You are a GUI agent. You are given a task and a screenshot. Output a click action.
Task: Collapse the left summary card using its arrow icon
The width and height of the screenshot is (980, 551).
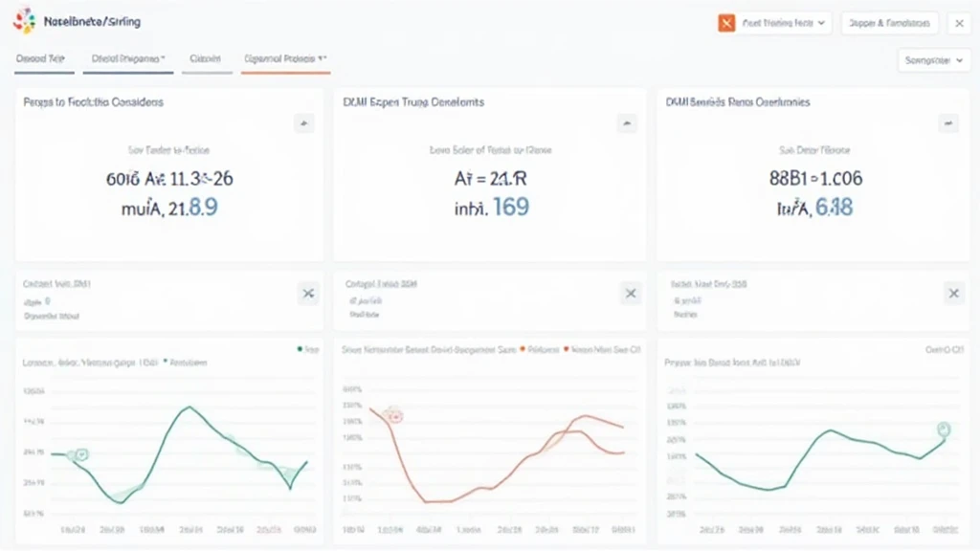[303, 123]
